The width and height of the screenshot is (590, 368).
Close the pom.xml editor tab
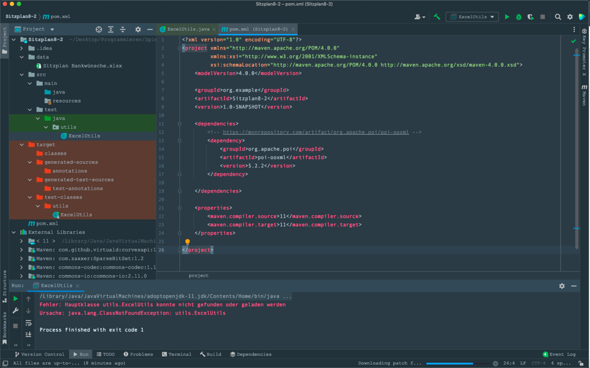(293, 29)
